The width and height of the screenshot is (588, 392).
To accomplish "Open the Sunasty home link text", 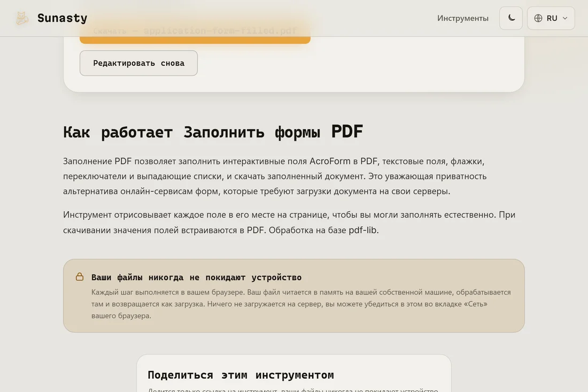I will 62,18.
